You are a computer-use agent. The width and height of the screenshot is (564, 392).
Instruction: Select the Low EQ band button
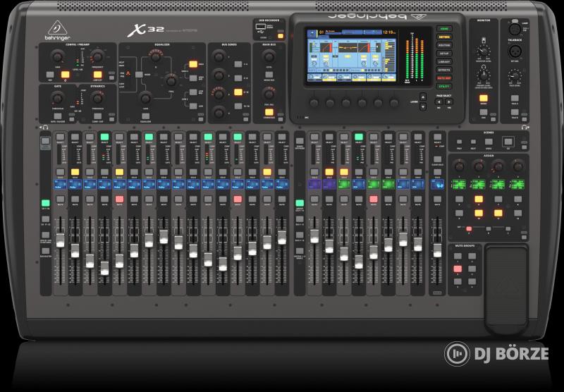point(193,106)
